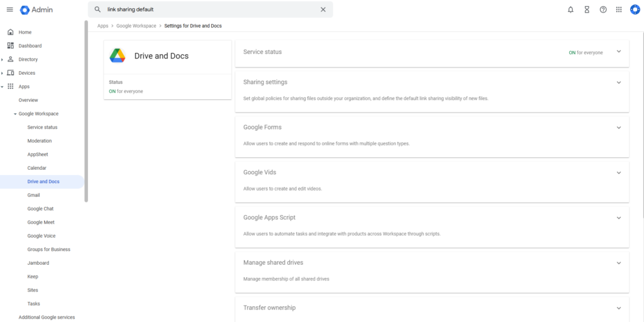The height and width of the screenshot is (322, 644).
Task: Expand the Google Forms chevron
Action: (x=619, y=128)
